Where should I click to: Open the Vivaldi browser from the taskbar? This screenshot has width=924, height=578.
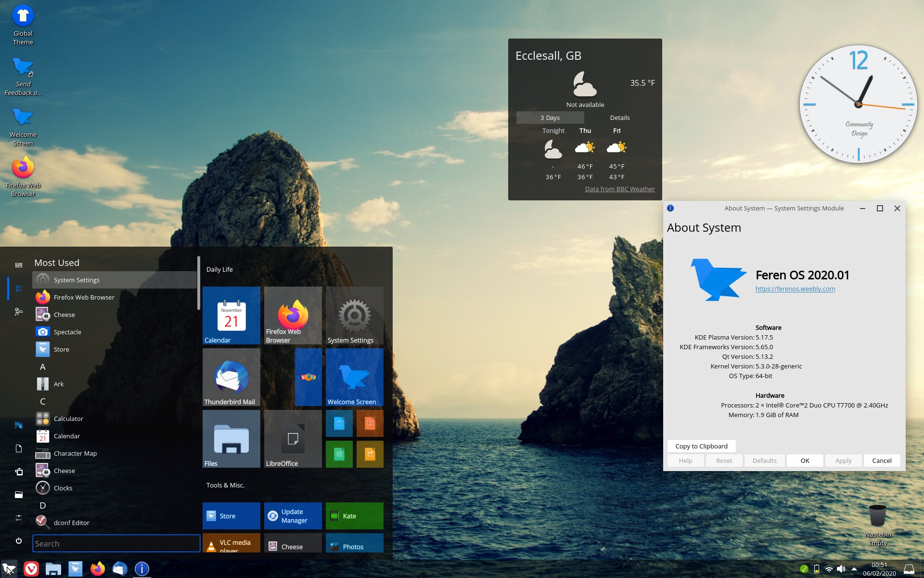tap(31, 569)
